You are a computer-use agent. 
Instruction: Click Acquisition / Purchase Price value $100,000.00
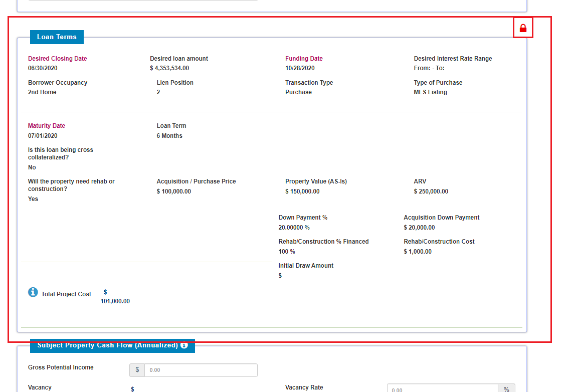(173, 191)
